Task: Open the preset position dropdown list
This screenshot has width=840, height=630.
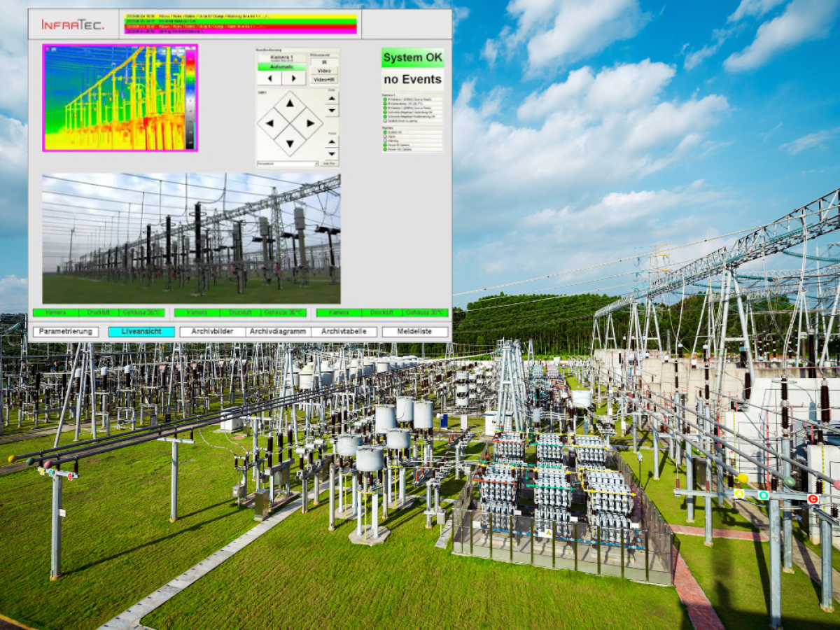Action: [x=287, y=163]
